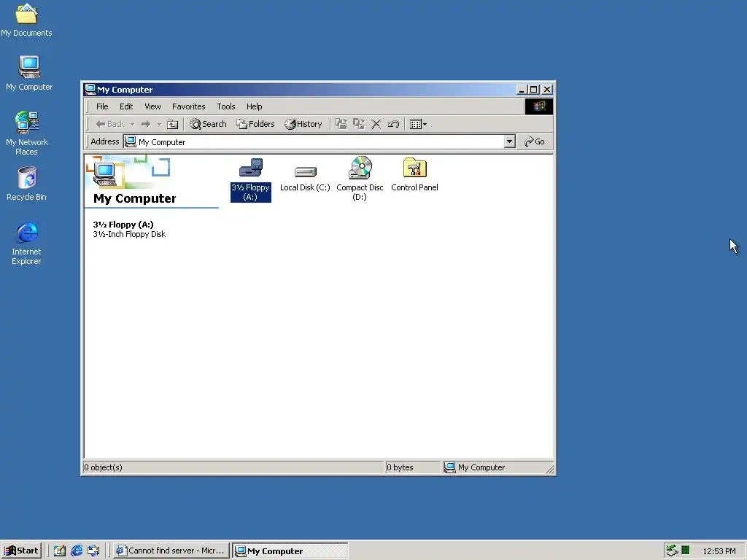Expand the Address bar dropdown
This screenshot has width=747, height=560.
click(510, 141)
